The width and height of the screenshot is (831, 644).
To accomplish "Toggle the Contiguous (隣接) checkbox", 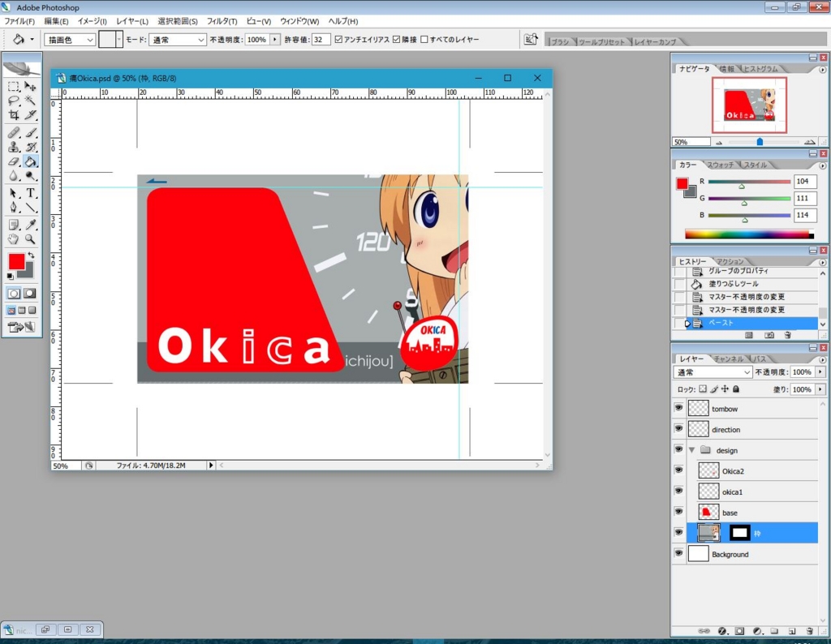I will [396, 40].
